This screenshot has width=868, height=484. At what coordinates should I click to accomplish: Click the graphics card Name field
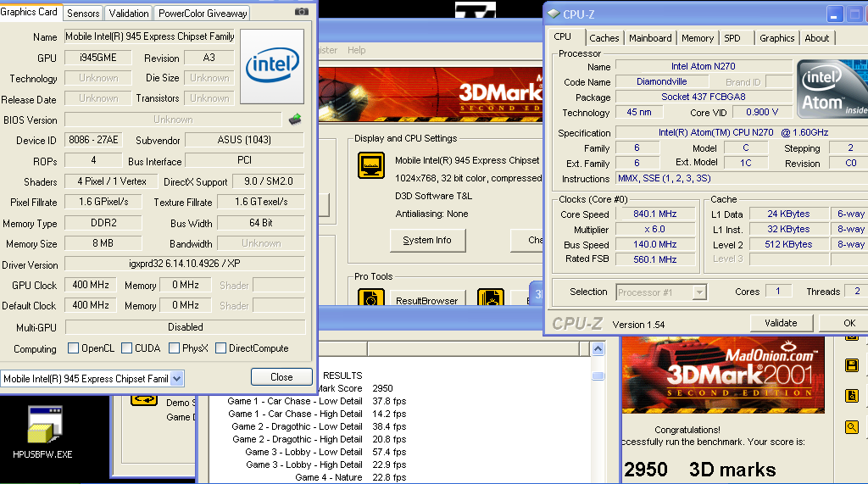click(149, 36)
